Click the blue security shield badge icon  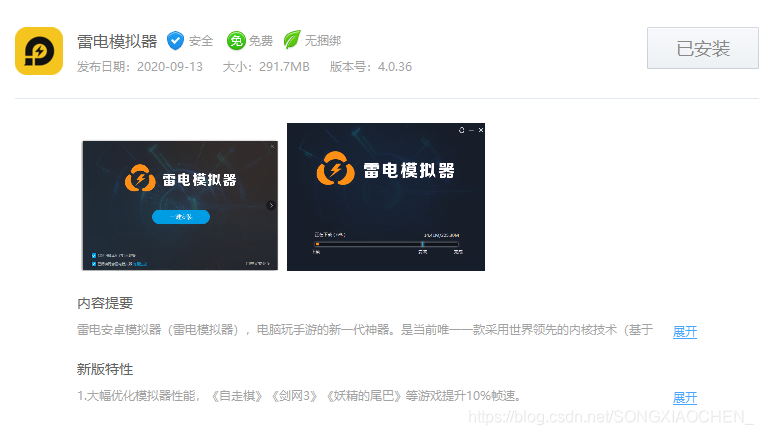pos(175,41)
